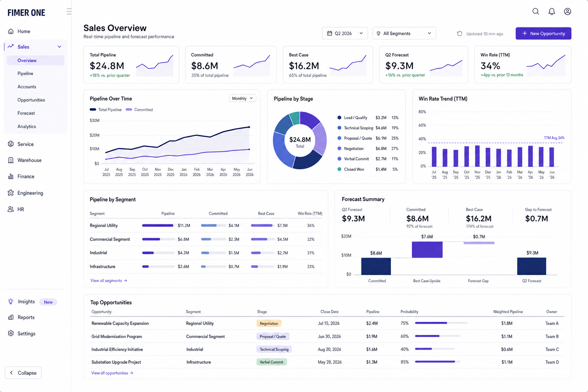
Task: Click the Home house icon
Action: point(11,31)
